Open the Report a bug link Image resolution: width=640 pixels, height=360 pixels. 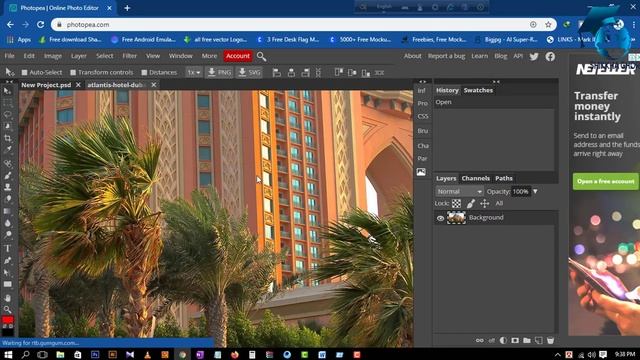coord(446,56)
